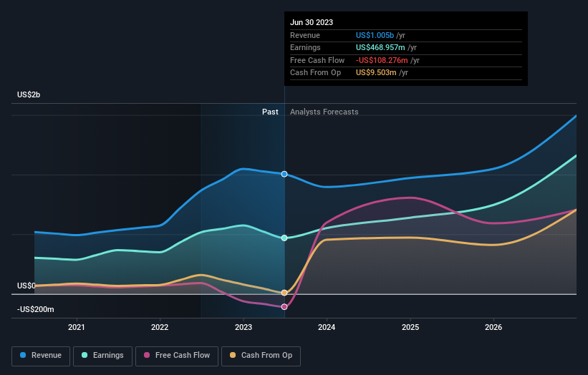Click the US$9.503m cash from op value
Image resolution: width=588 pixels, height=375 pixels.
376,73
